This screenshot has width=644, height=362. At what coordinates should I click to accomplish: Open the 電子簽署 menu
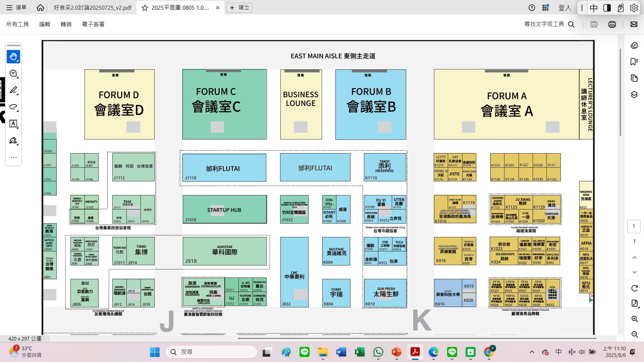(x=93, y=24)
